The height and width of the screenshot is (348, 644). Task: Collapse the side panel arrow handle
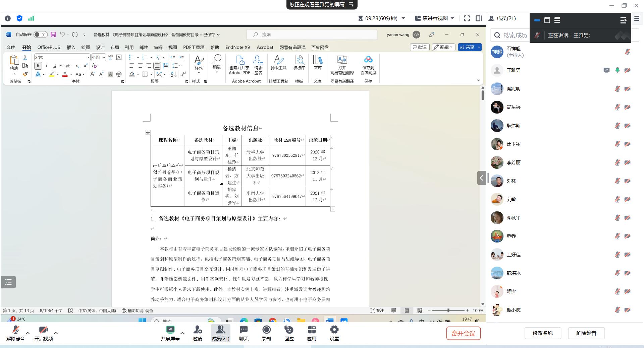point(481,178)
